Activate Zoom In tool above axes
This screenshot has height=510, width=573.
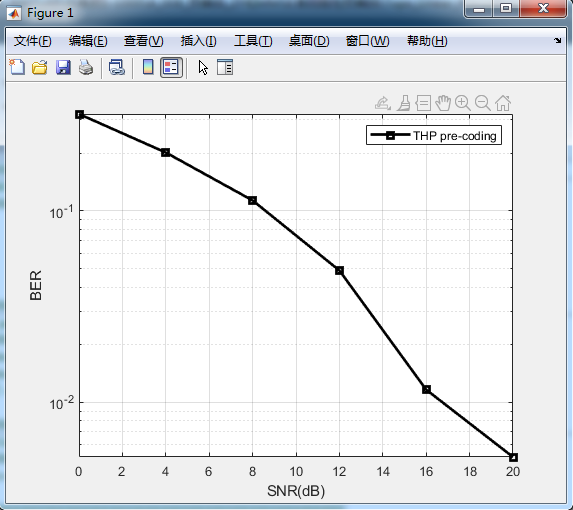pyautogui.click(x=463, y=103)
